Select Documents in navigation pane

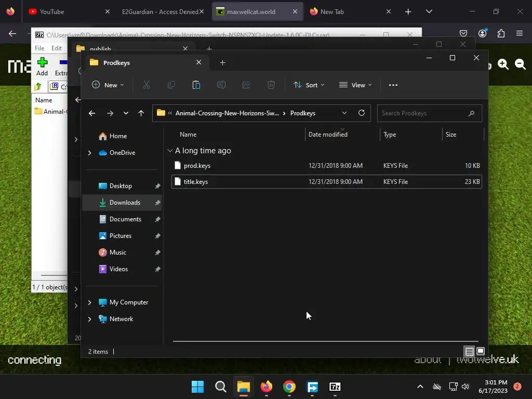point(122,219)
